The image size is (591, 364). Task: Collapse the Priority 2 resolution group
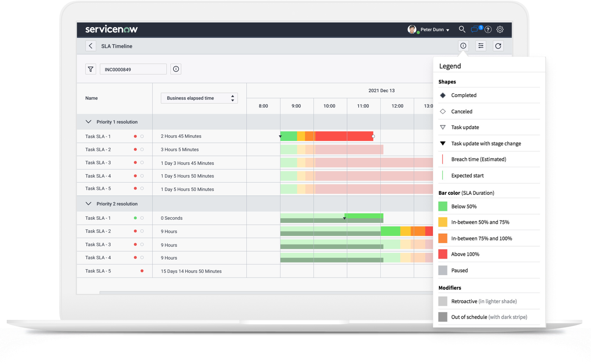tap(89, 204)
